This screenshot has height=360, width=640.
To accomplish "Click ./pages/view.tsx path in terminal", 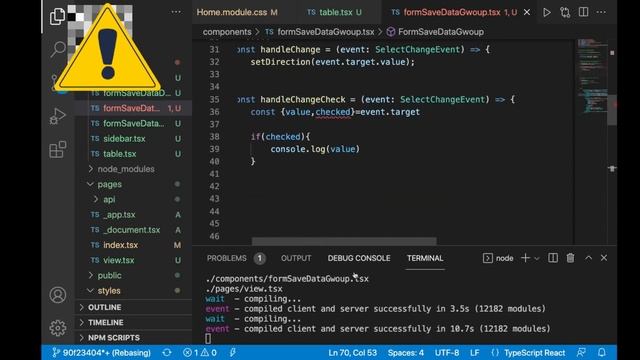I will [x=244, y=289].
